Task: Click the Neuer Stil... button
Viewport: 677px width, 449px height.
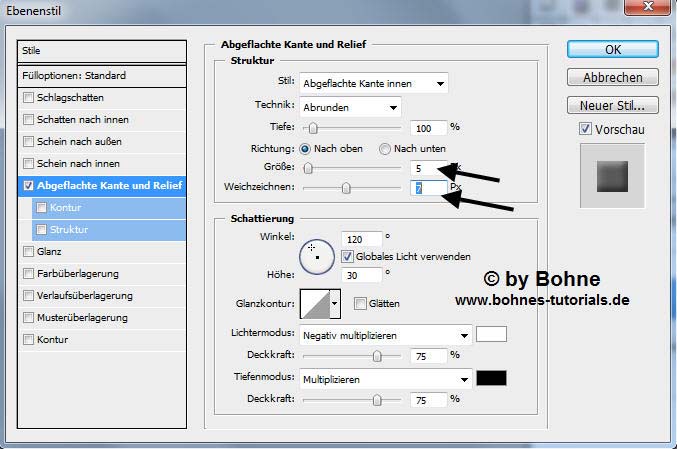Action: pos(613,105)
